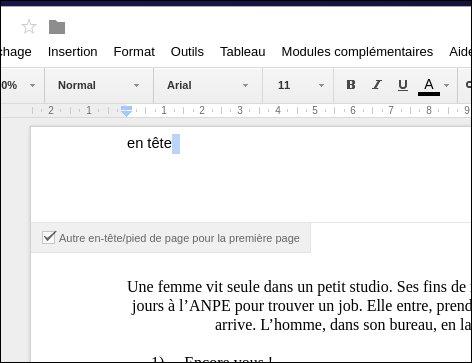Screen dimensions: 472x363
Task: Open the Arial font dropdown
Action: (208, 85)
